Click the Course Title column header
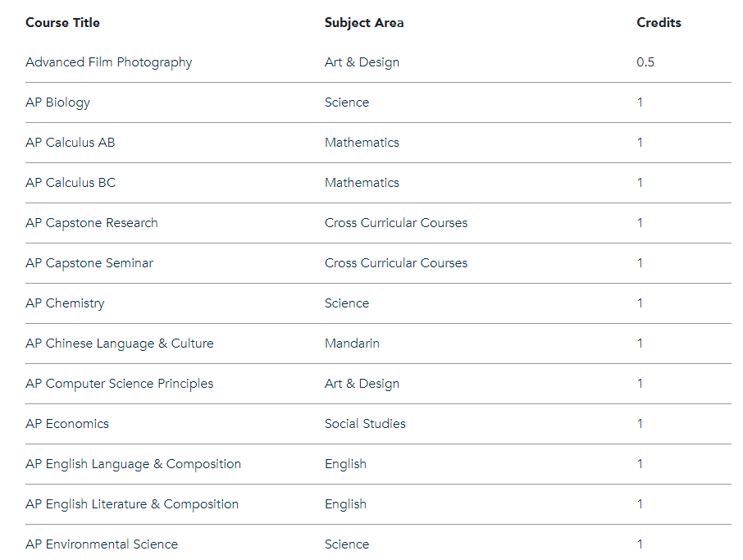Screen dimensions: 743x560 pyautogui.click(x=62, y=22)
